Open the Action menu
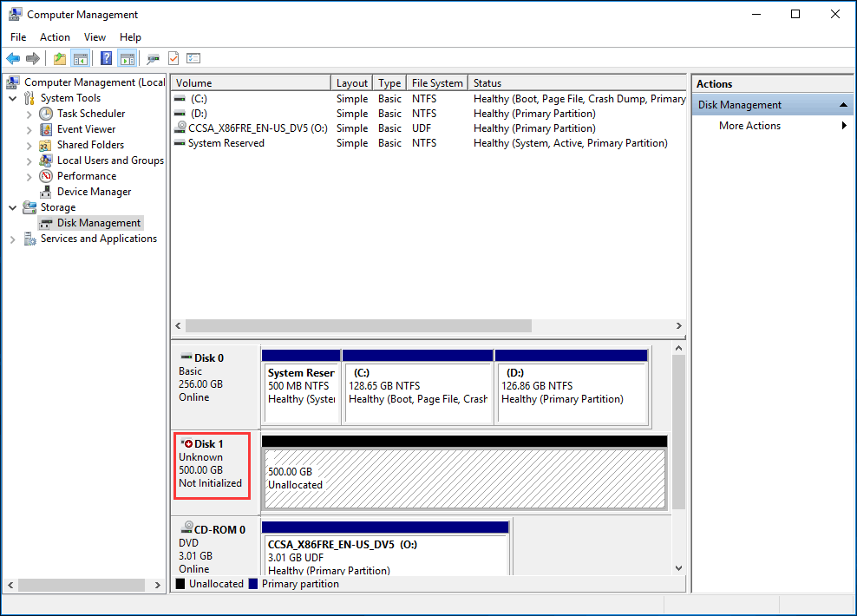This screenshot has height=616, width=857. coord(55,37)
